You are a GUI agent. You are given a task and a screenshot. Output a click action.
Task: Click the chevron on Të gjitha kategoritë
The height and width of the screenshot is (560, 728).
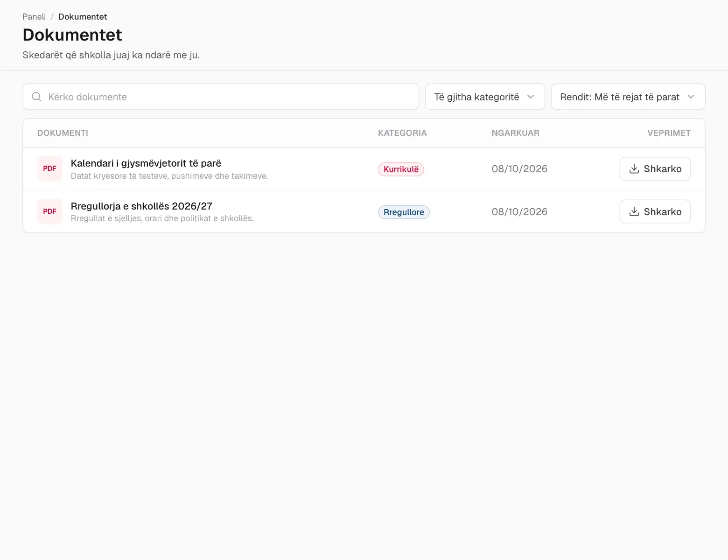click(531, 97)
